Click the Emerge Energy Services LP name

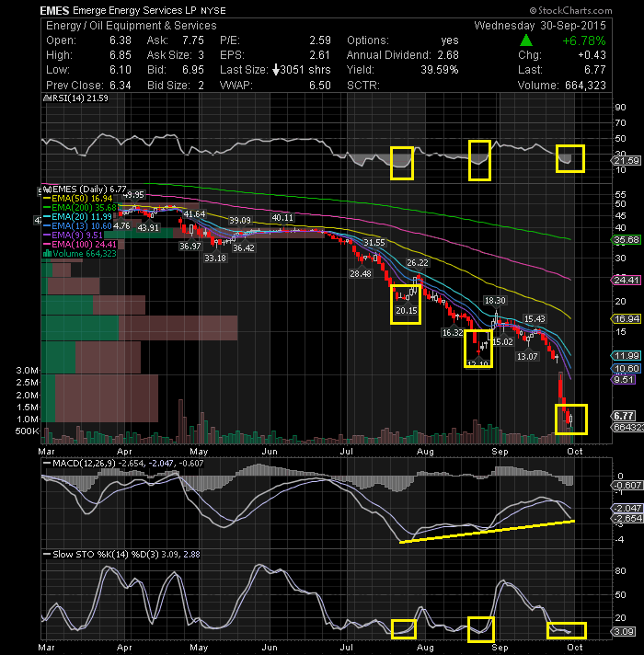pyautogui.click(x=134, y=10)
